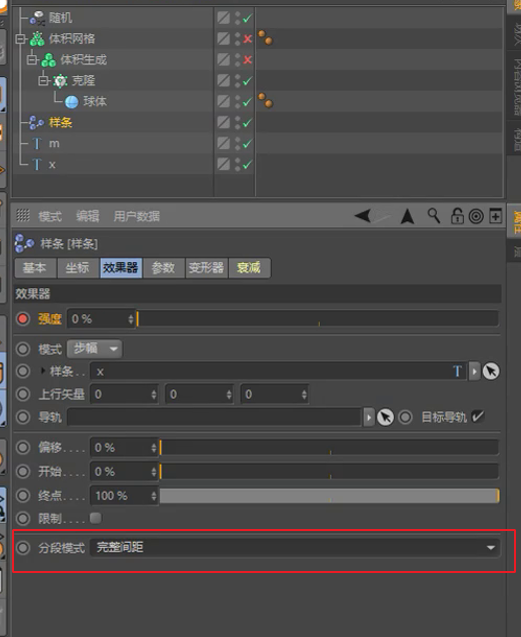This screenshot has height=637, width=521.
Task: Open the 模式 步幅 dropdown
Action: (x=95, y=349)
